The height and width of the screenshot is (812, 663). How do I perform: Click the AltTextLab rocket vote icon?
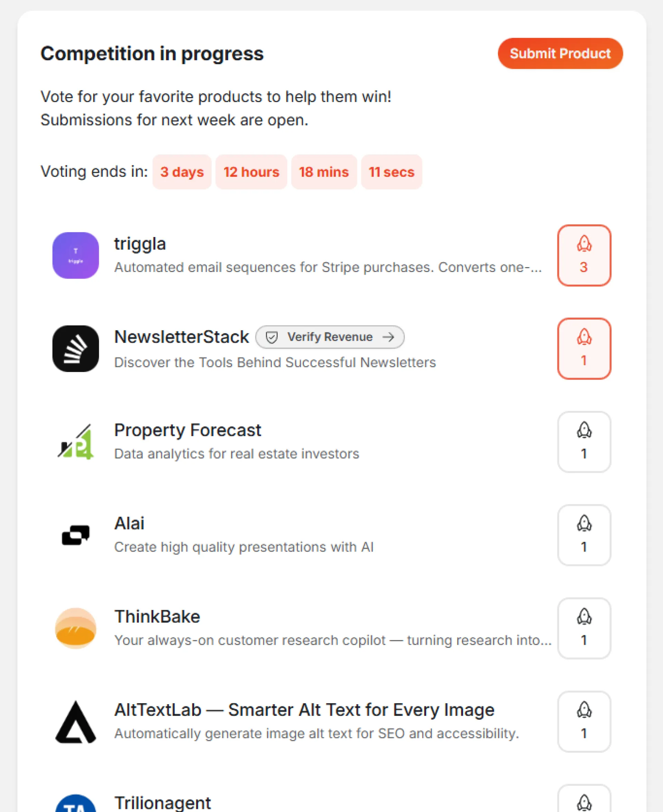(x=584, y=721)
